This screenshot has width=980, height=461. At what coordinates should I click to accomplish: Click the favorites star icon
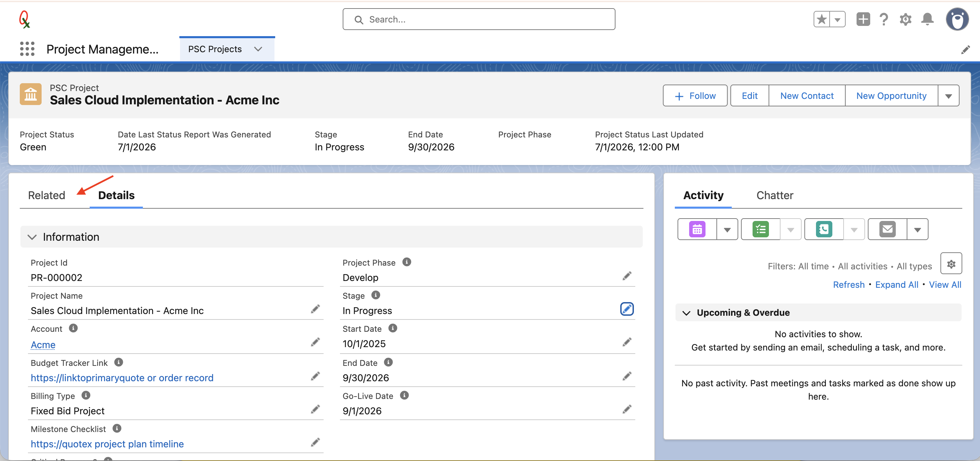pos(822,19)
